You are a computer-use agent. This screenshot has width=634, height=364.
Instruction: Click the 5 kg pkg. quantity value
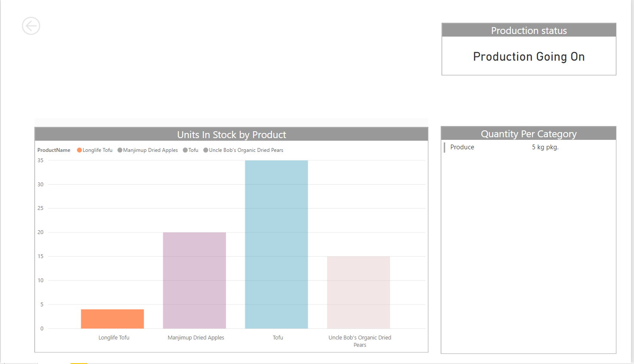[x=545, y=147]
